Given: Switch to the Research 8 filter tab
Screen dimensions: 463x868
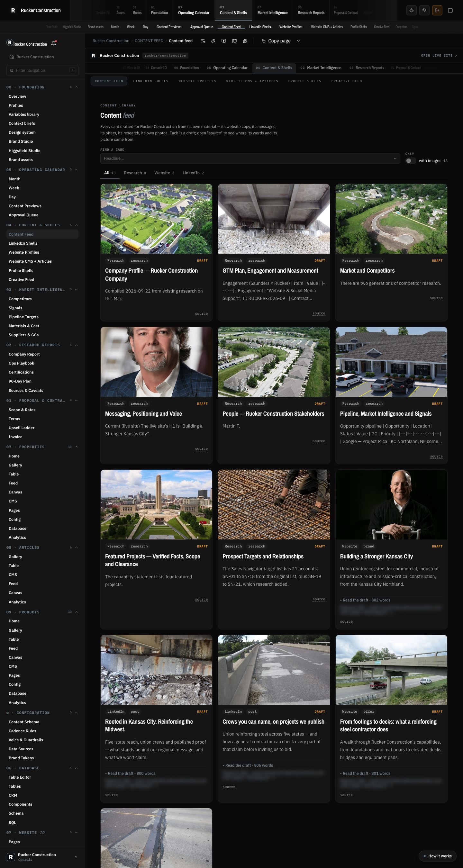Looking at the screenshot, I should coord(135,173).
